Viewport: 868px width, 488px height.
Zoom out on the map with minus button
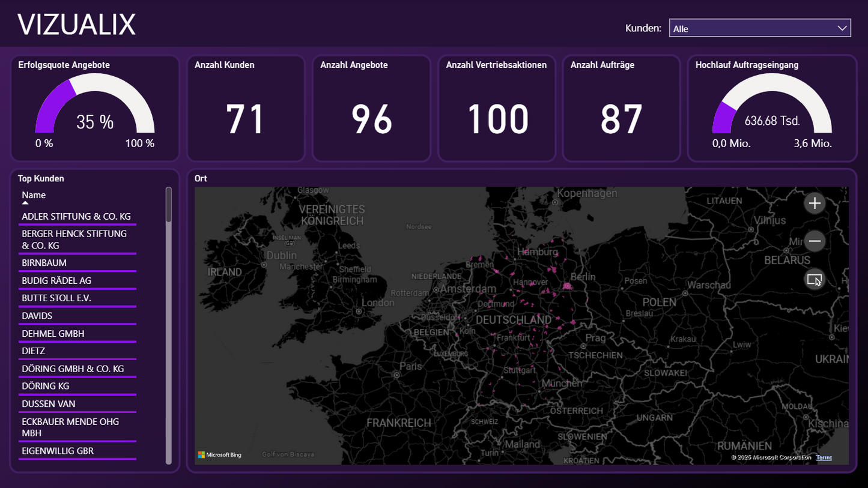tap(814, 241)
